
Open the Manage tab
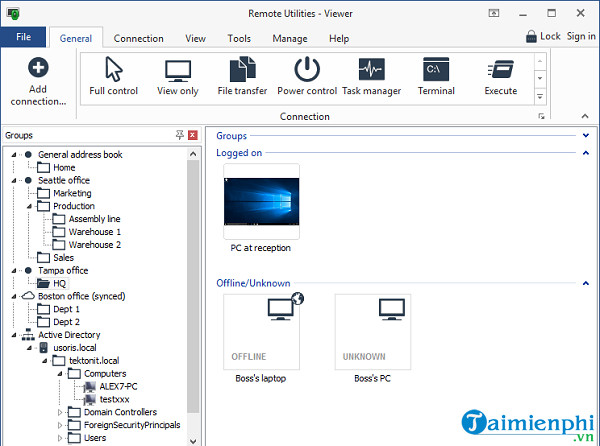pyautogui.click(x=290, y=39)
